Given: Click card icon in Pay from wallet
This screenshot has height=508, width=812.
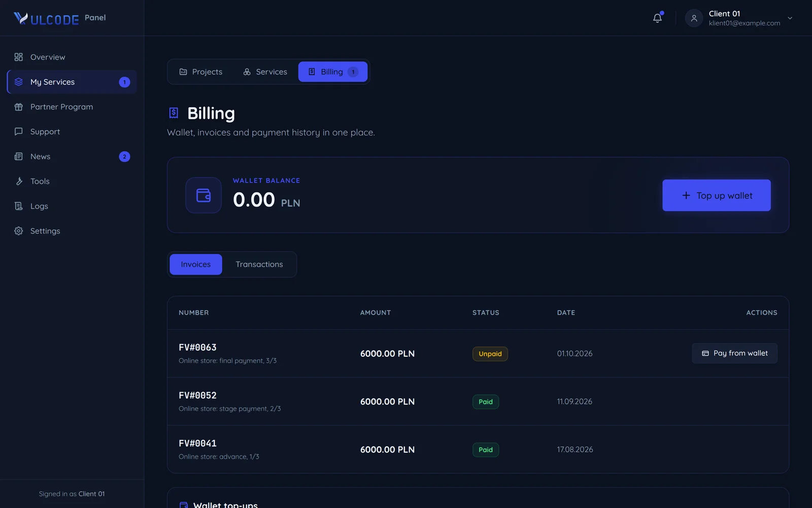Looking at the screenshot, I should [705, 353].
